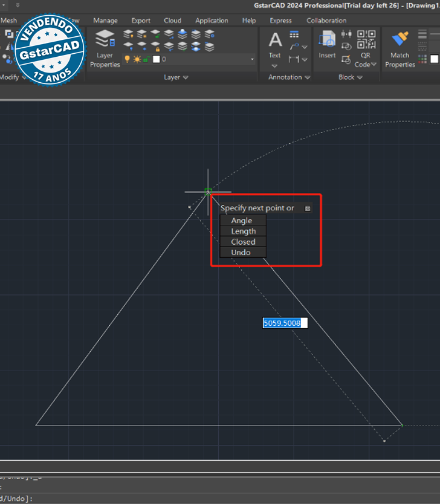Screen dimensions: 440x504
Task: Click the Insert block icon
Action: point(327,44)
